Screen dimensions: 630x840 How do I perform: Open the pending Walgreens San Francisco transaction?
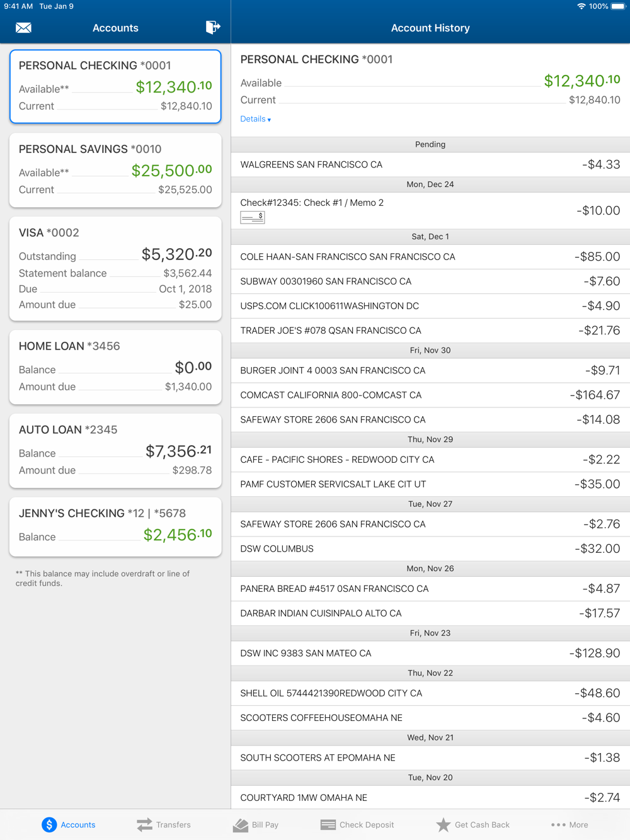pos(430,164)
